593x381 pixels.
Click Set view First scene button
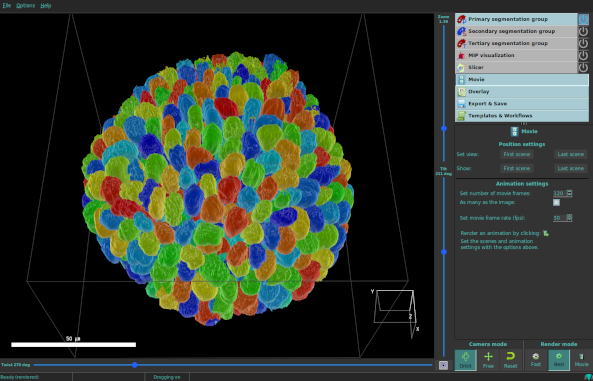click(517, 154)
